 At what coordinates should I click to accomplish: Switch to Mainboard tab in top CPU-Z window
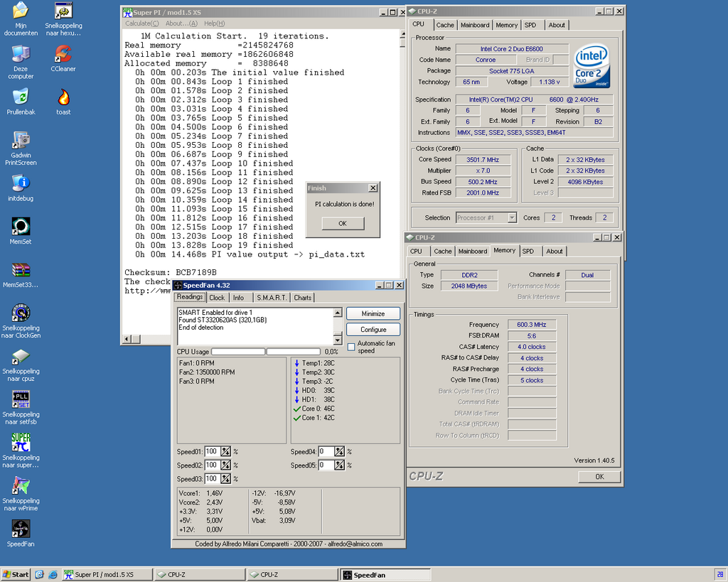tap(474, 25)
